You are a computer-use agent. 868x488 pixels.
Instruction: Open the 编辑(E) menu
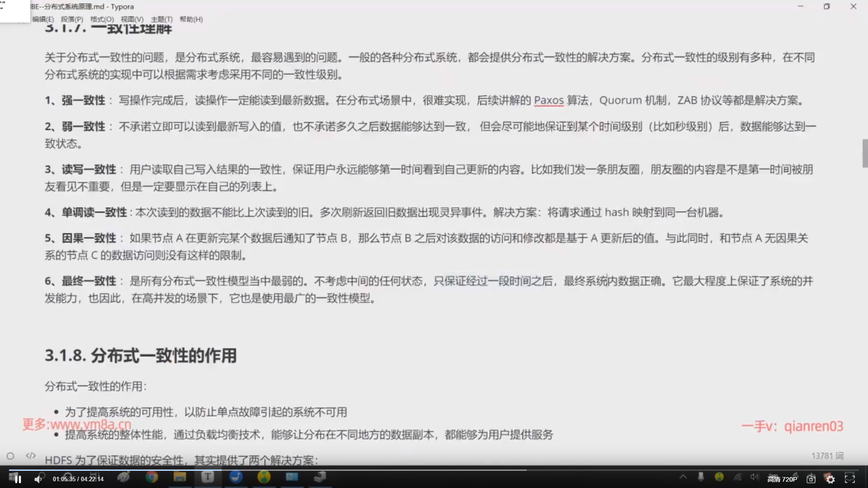pos(43,19)
